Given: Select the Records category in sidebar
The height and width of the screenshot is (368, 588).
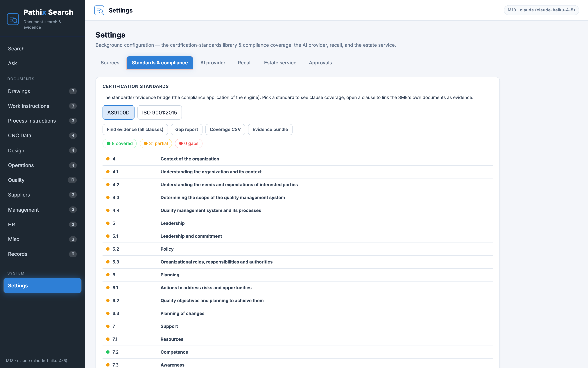Looking at the screenshot, I should (x=42, y=254).
